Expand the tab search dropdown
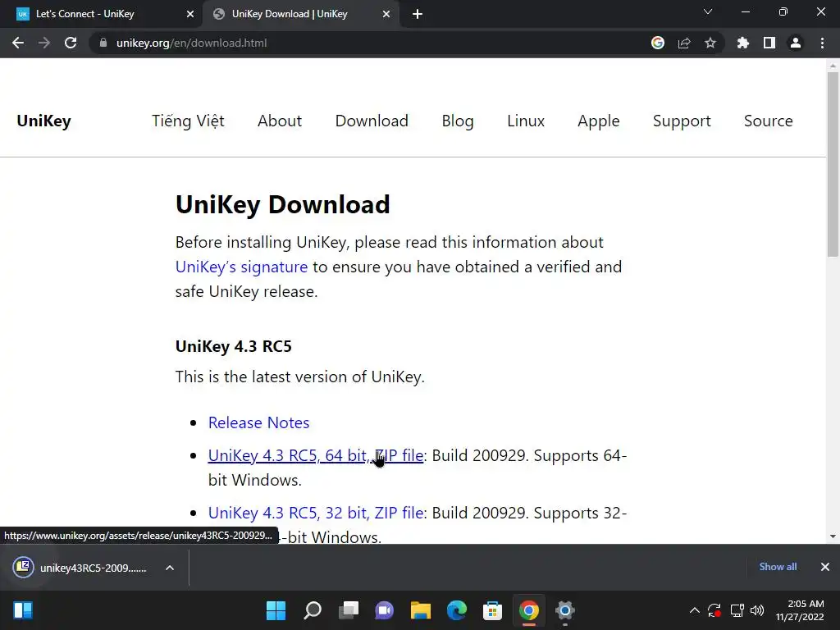840x630 pixels. tap(708, 11)
